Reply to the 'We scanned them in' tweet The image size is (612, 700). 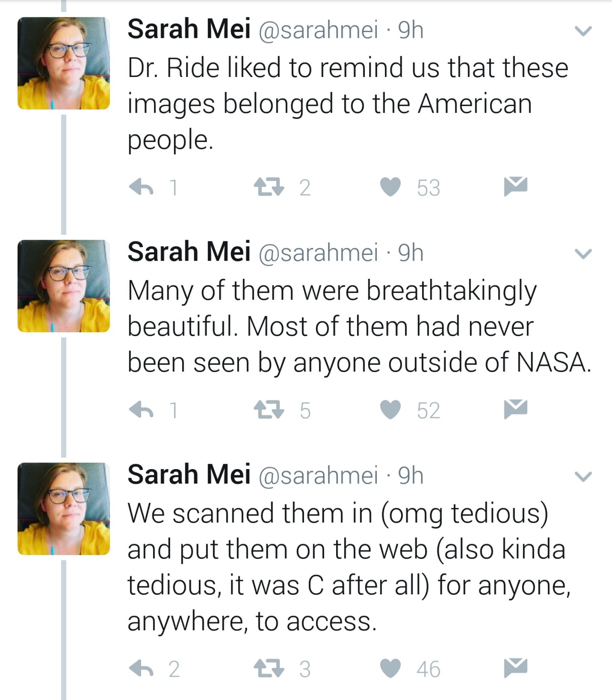coord(142,668)
